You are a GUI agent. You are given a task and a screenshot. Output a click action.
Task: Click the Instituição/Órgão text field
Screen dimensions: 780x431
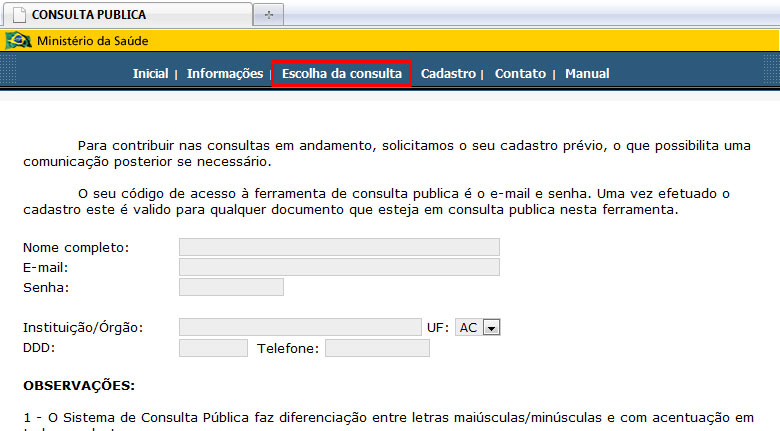300,327
